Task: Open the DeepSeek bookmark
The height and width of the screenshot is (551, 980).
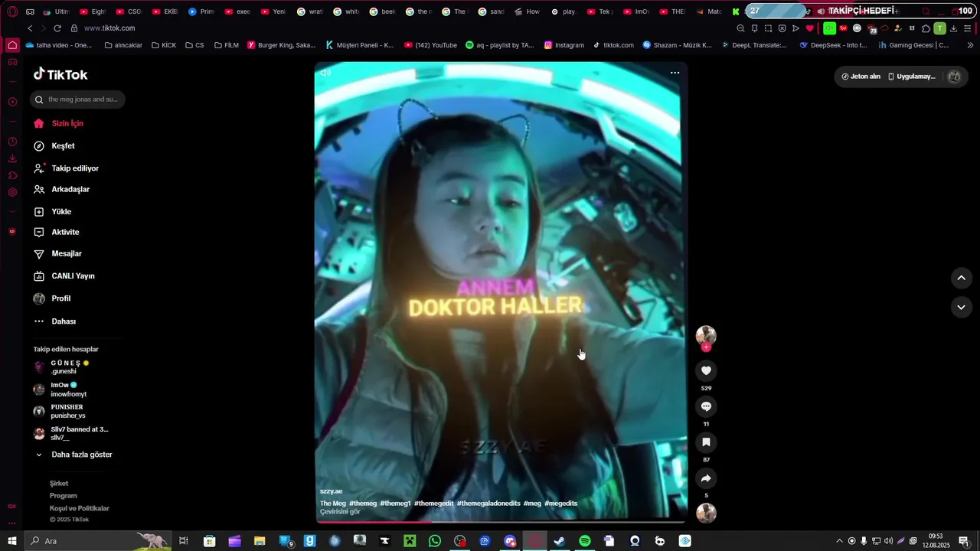Action: tap(833, 45)
